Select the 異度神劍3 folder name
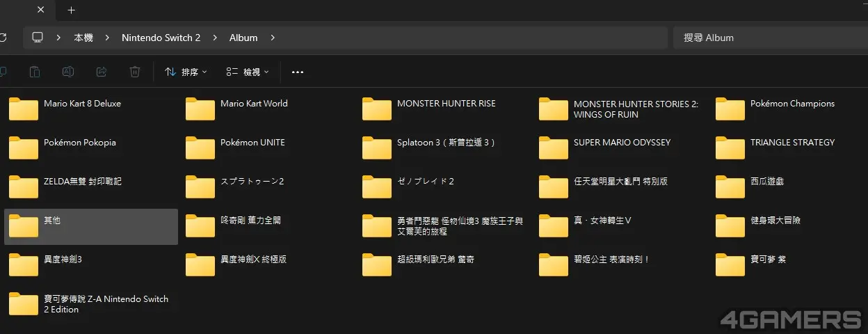The height and width of the screenshot is (334, 868). click(63, 260)
